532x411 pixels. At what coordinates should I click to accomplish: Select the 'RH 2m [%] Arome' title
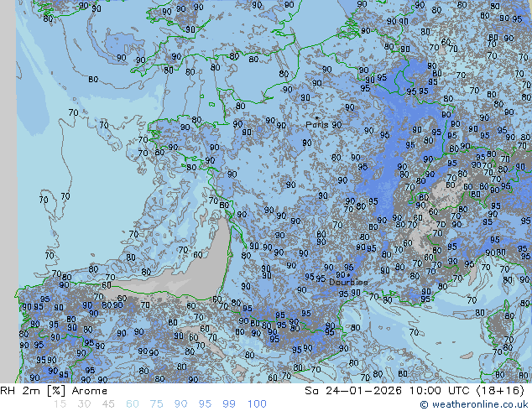(x=54, y=391)
